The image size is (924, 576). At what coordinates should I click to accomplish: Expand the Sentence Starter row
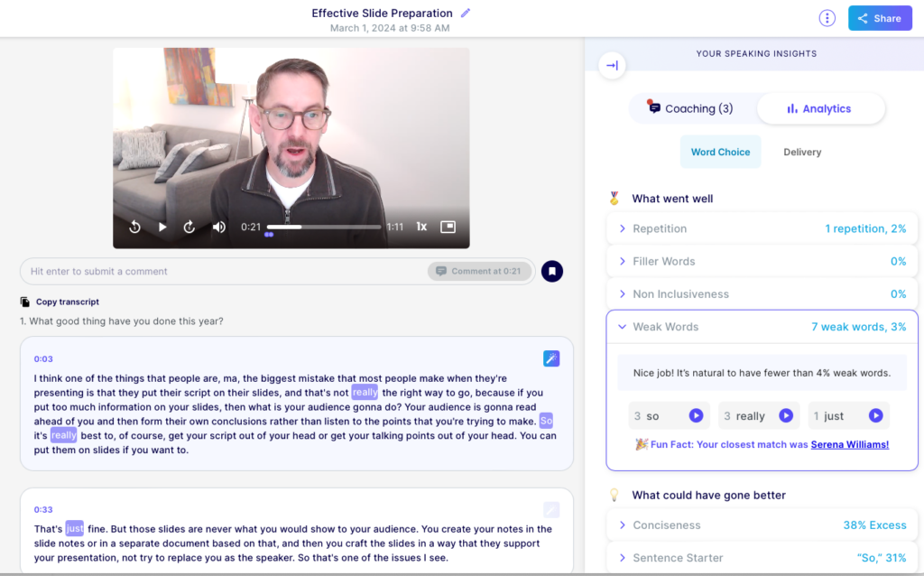tap(762, 558)
